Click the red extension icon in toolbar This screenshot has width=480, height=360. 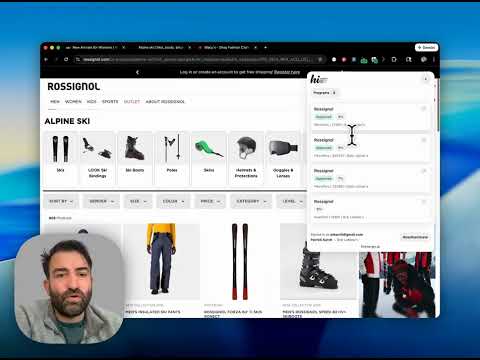pos(344,60)
